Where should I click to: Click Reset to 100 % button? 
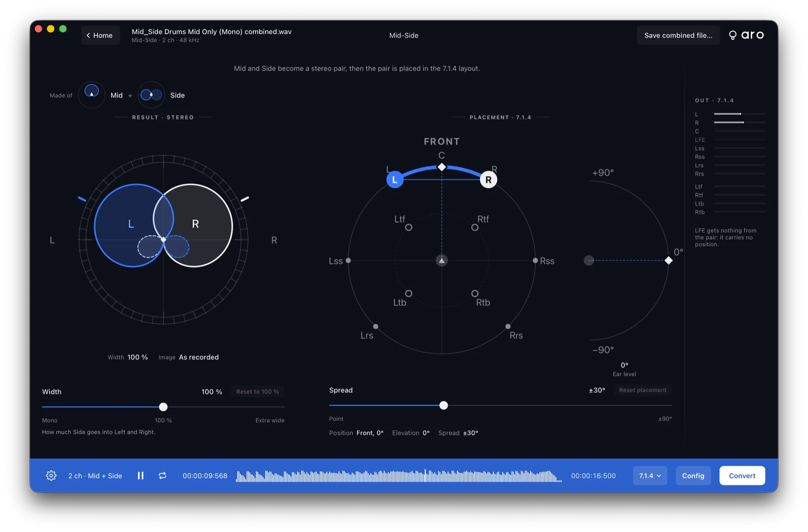257,392
